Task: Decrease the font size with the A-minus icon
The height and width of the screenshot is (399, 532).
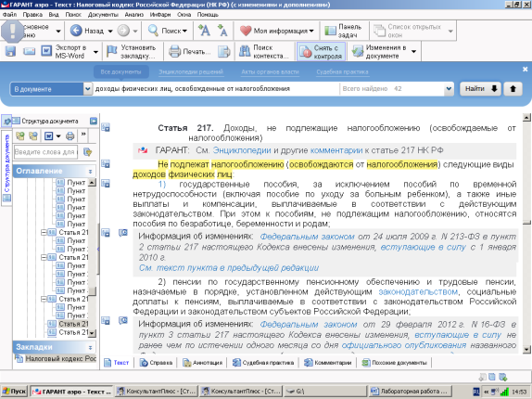Action: tap(222, 31)
